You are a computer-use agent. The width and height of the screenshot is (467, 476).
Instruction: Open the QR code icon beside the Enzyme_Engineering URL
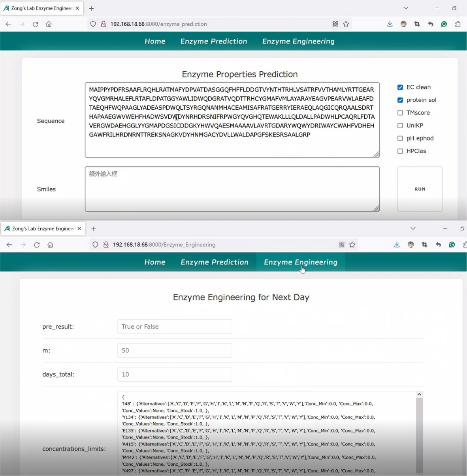[x=341, y=245]
